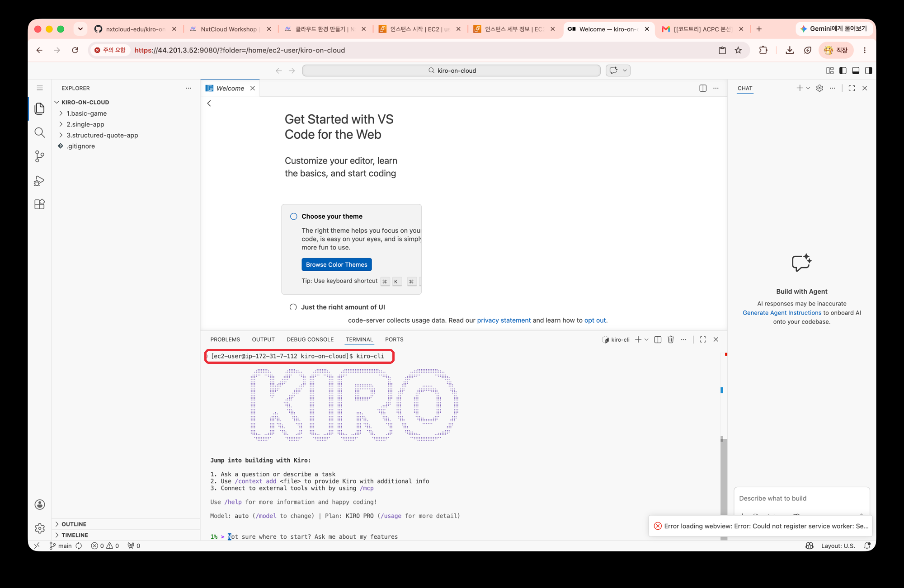Split the editor right
Viewport: 904px width, 588px height.
[x=703, y=88]
